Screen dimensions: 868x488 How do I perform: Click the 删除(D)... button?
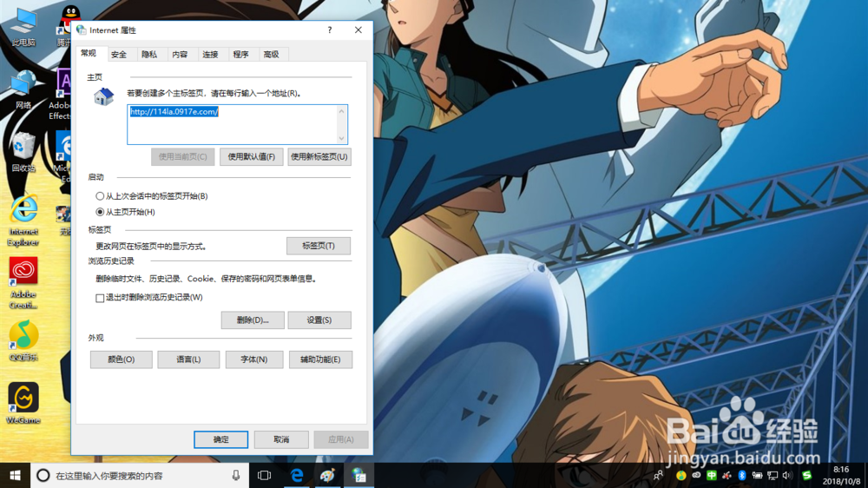(253, 320)
